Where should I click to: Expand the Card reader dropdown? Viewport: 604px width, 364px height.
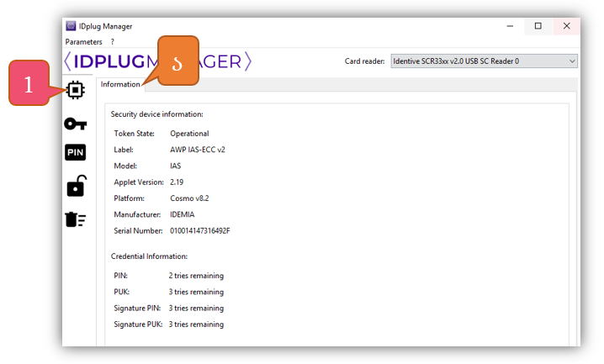[x=484, y=61]
